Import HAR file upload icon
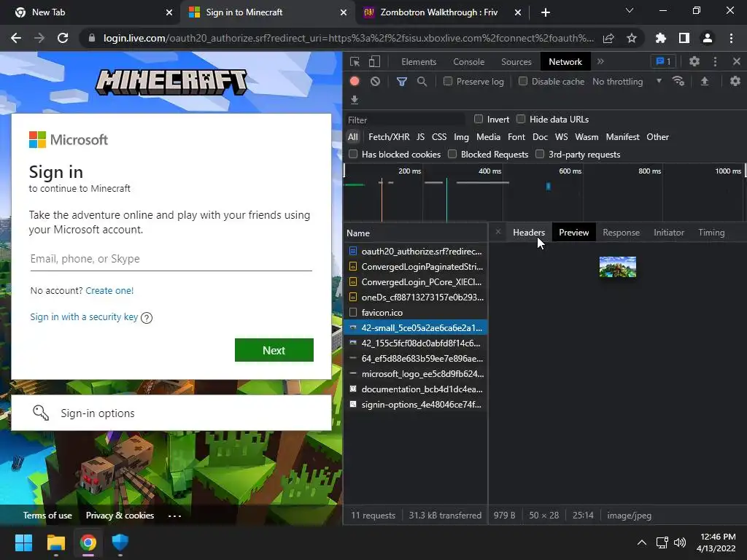This screenshot has width=747, height=560. tap(704, 82)
